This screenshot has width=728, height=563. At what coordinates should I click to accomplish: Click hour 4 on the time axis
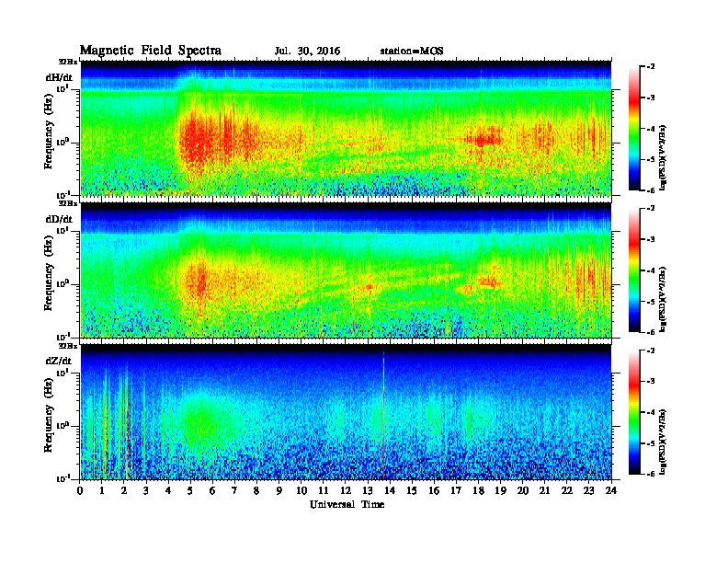coord(168,491)
